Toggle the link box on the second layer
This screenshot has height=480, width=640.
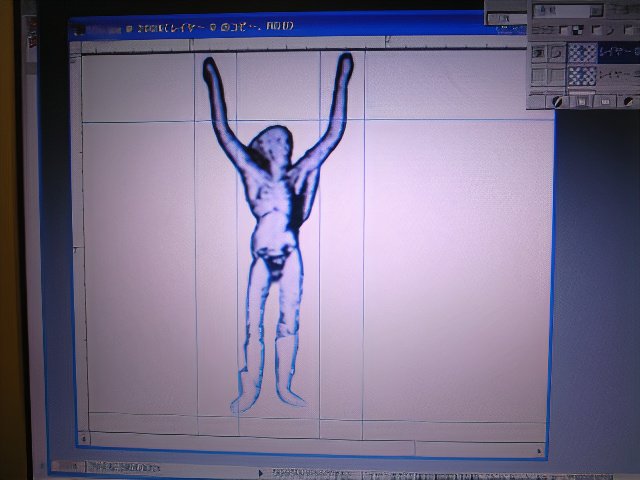[x=556, y=76]
